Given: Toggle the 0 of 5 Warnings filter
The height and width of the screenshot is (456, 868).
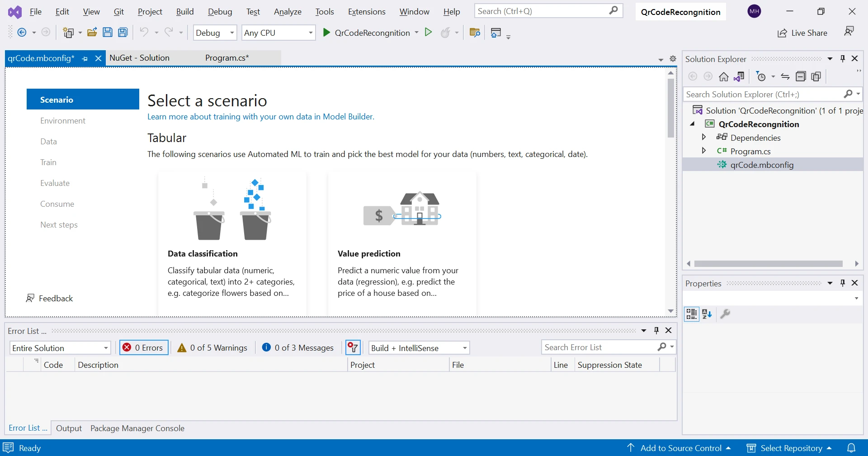Looking at the screenshot, I should (212, 347).
